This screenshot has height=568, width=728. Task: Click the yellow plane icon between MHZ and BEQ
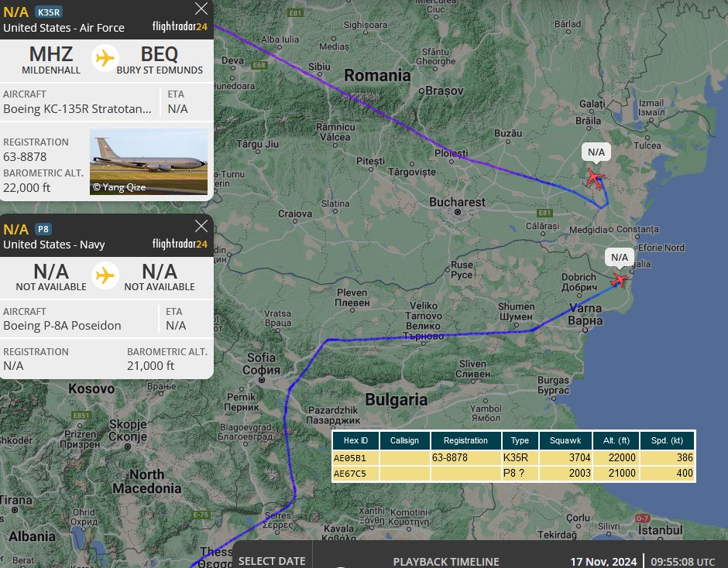[x=105, y=59]
